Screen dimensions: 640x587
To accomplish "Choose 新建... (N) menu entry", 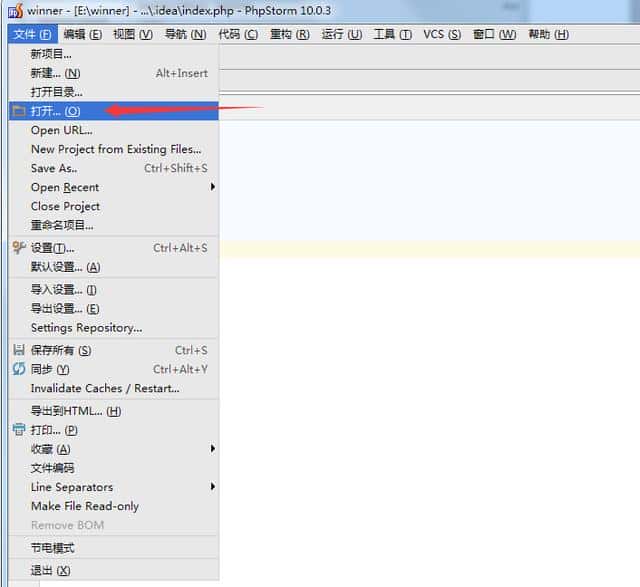I will [113, 73].
